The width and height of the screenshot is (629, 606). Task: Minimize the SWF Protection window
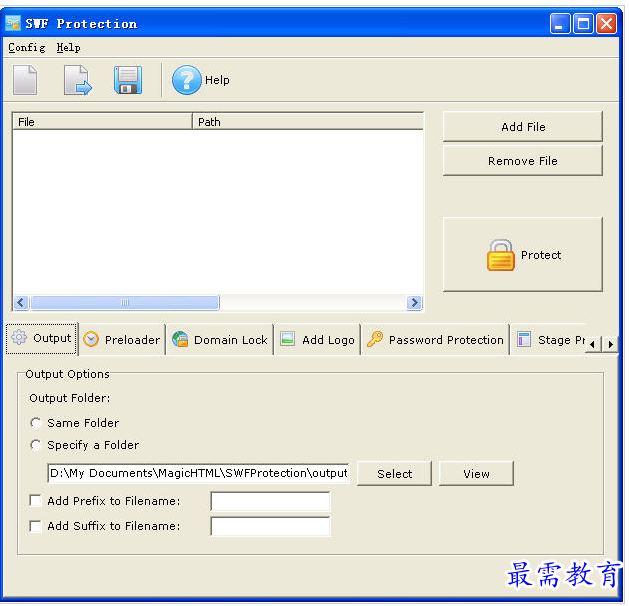click(560, 24)
